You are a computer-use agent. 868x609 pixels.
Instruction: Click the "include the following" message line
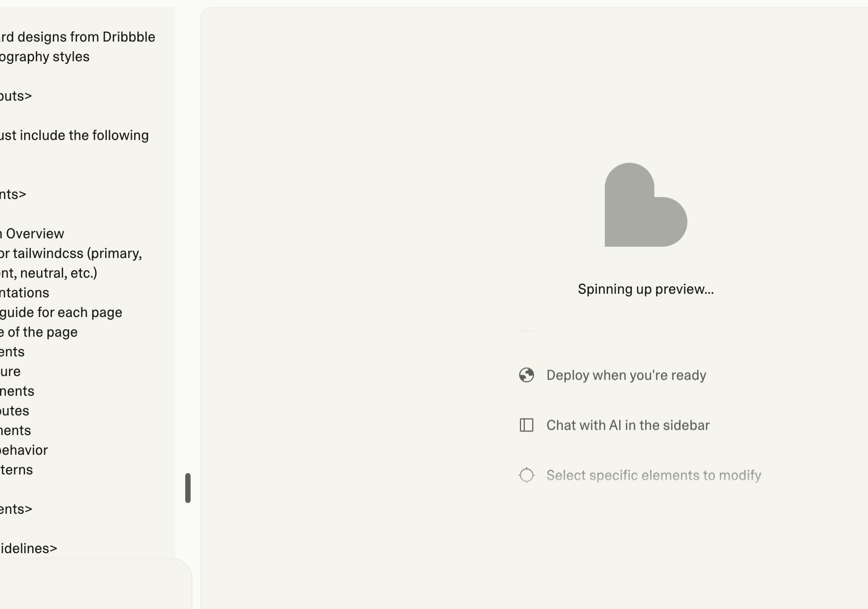[x=74, y=135]
